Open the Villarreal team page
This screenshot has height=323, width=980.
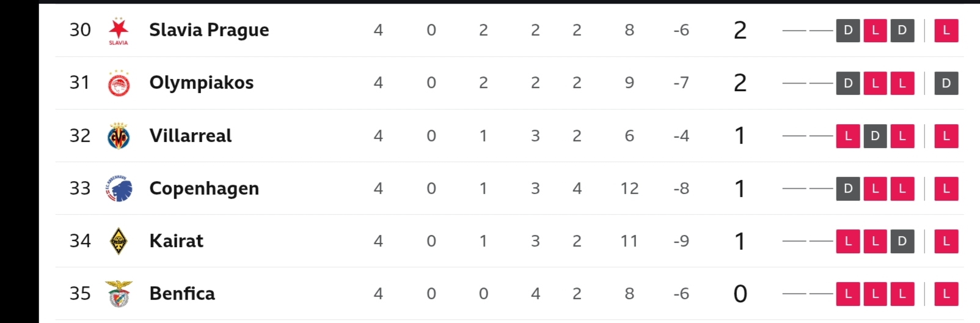point(190,135)
